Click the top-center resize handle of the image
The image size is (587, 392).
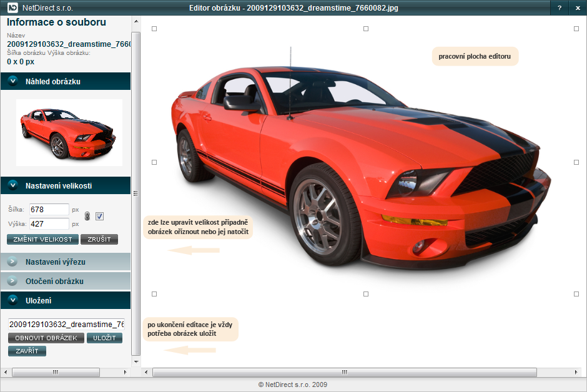point(366,29)
